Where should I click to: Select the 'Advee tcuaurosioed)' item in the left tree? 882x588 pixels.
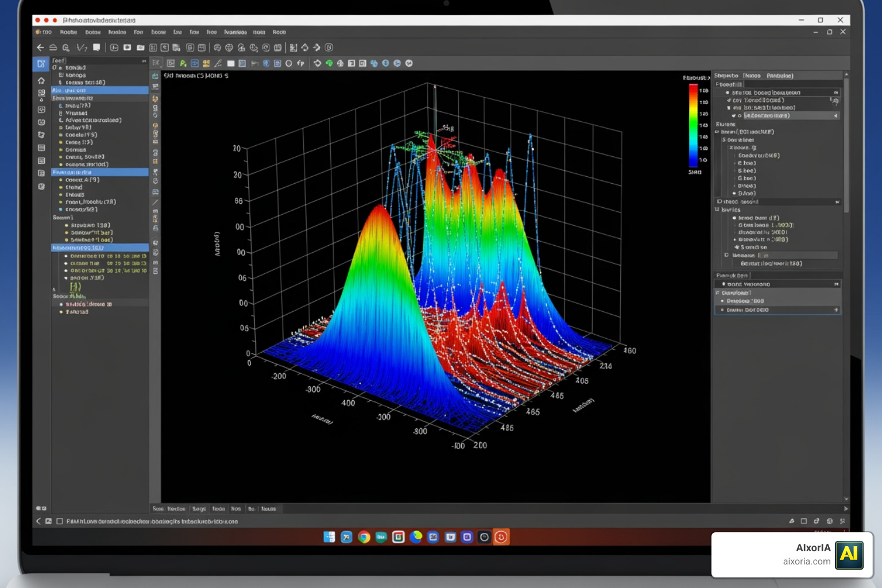93,121
